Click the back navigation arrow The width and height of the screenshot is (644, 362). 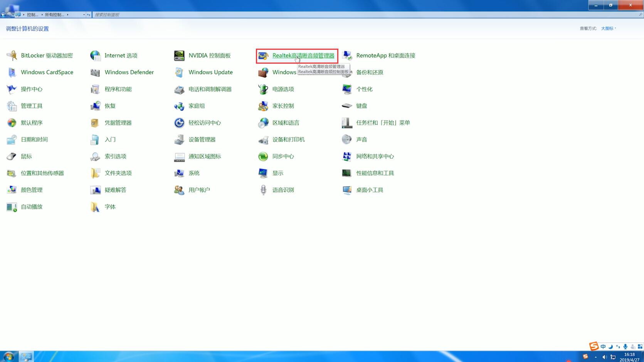pyautogui.click(x=3, y=15)
